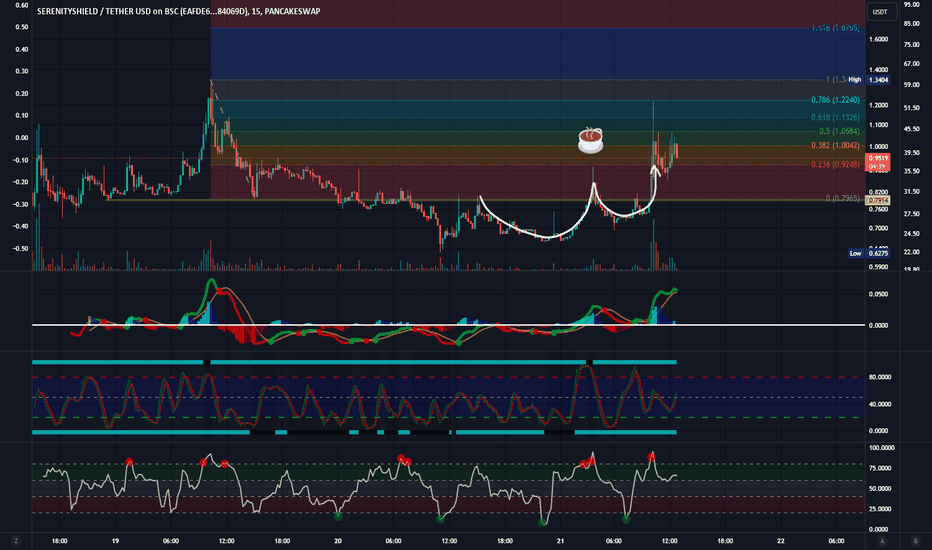Image resolution: width=932 pixels, height=550 pixels.
Task: Click date 19 on the time axis
Action: tap(115, 541)
